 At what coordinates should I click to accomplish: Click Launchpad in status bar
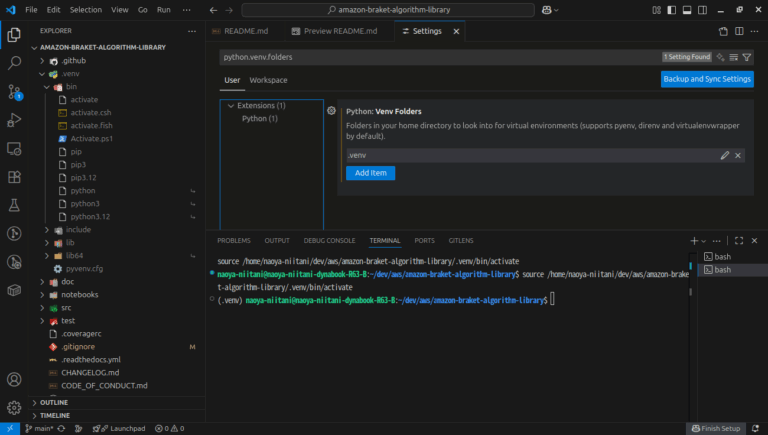click(119, 429)
